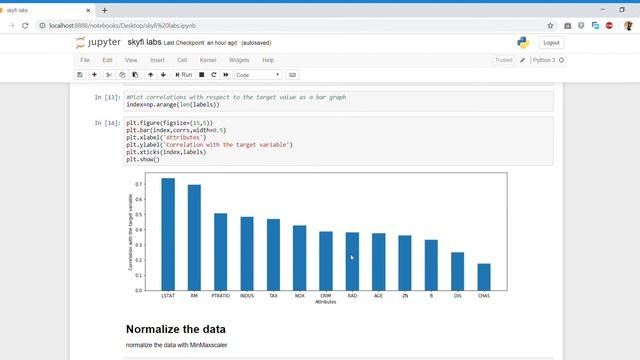Image resolution: width=640 pixels, height=360 pixels.
Task: Paste cells below icon
Action: [x=135, y=75]
